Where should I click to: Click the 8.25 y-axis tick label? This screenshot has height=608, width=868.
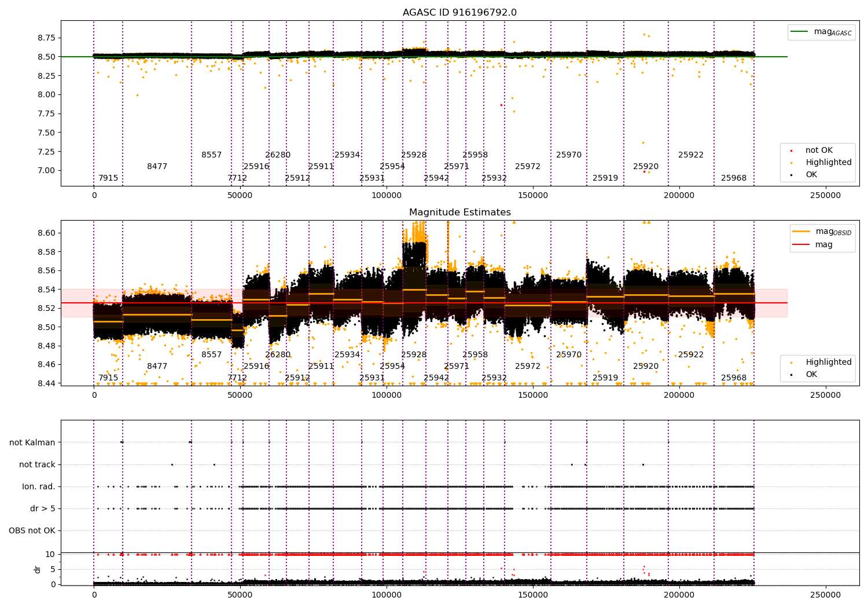[x=46, y=76]
